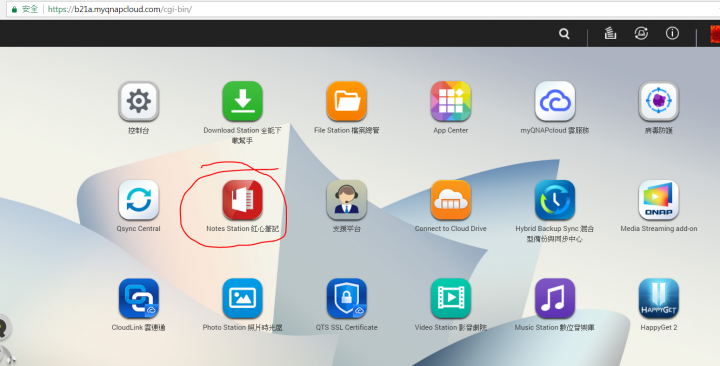Click the "QTS SSL Certificate" label
Screen dimensions: 720x366
347,327
